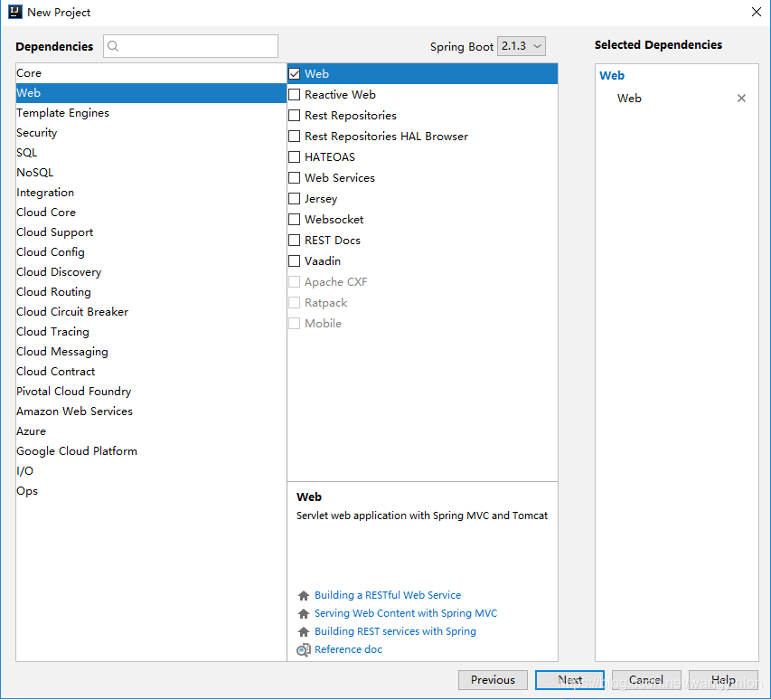Viewport: 771px width, 700px height.
Task: Focus the Dependencies search field
Action: pyautogui.click(x=191, y=46)
